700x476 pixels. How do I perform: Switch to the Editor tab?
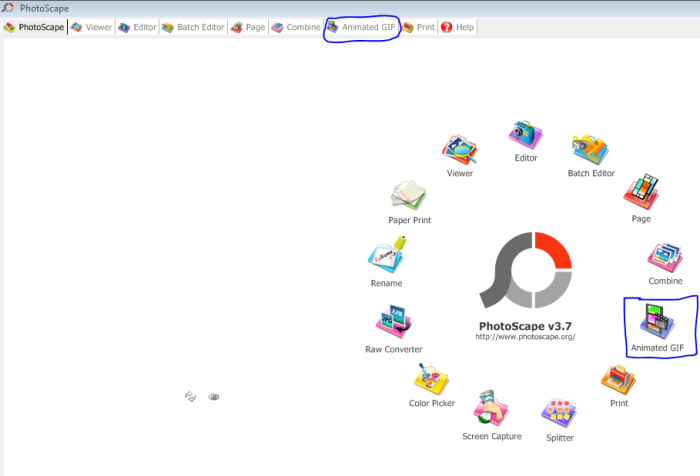pyautogui.click(x=137, y=27)
